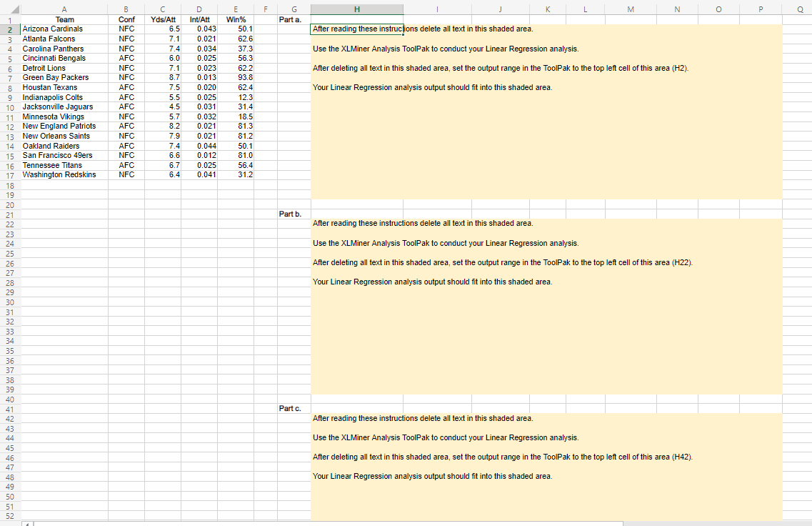812x526 pixels.
Task: Select the Yds/Att header cell
Action: click(162, 19)
